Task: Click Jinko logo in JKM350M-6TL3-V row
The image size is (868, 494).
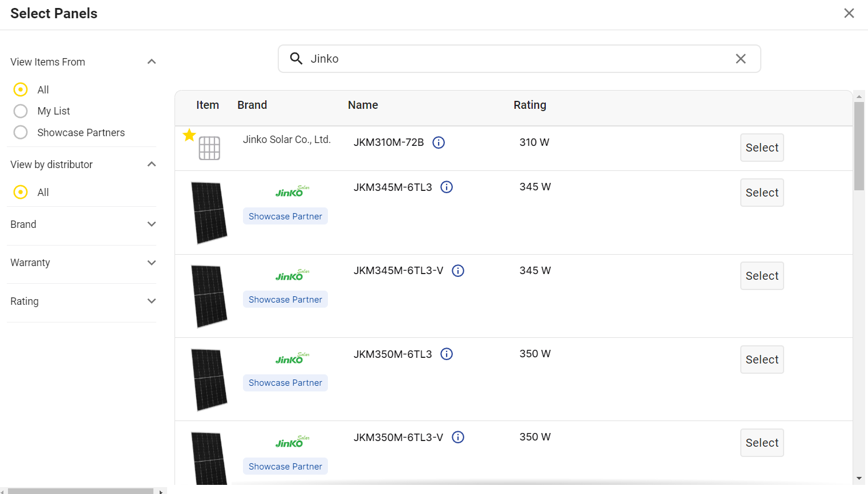Action: [292, 442]
